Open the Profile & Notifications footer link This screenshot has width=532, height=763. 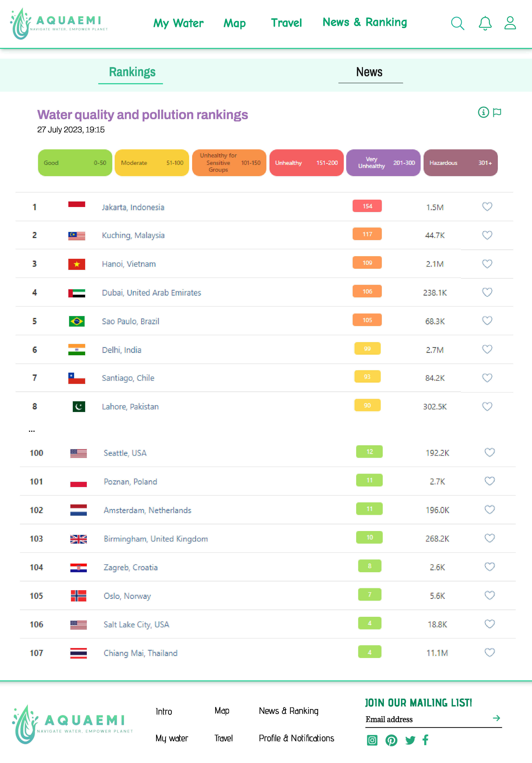click(x=296, y=738)
